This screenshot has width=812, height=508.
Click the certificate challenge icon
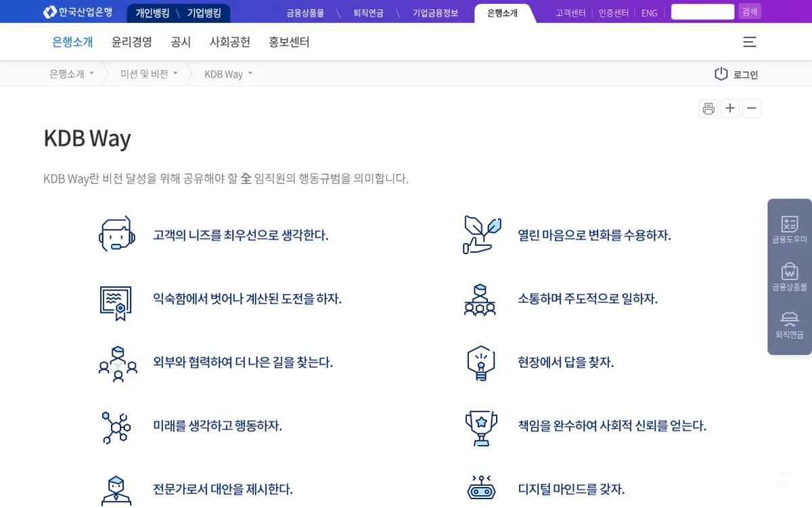click(116, 303)
